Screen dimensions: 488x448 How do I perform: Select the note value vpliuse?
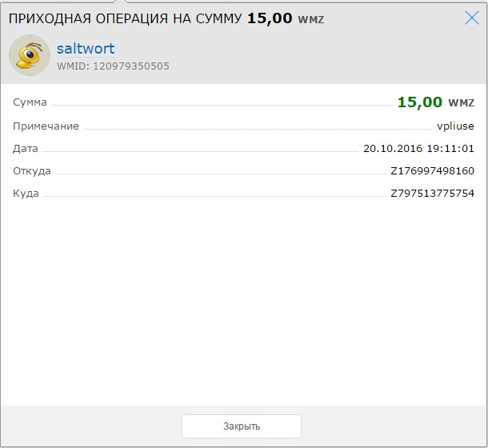pos(455,126)
